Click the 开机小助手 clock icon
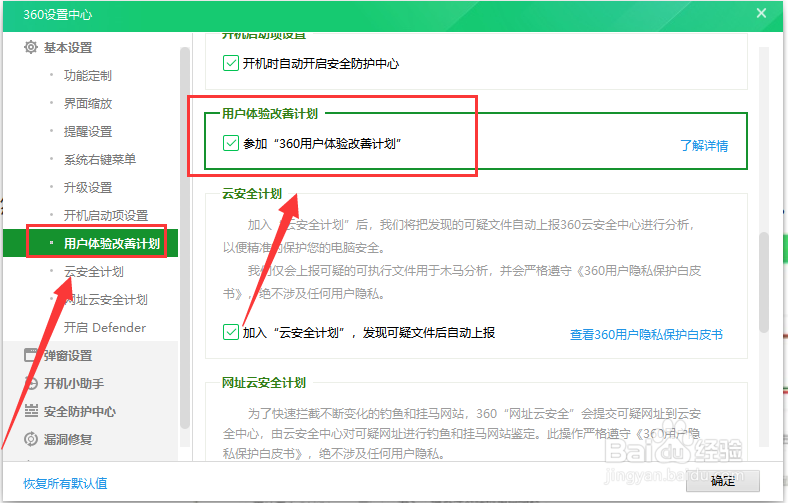Viewport: 788px width, 503px height. (x=31, y=383)
